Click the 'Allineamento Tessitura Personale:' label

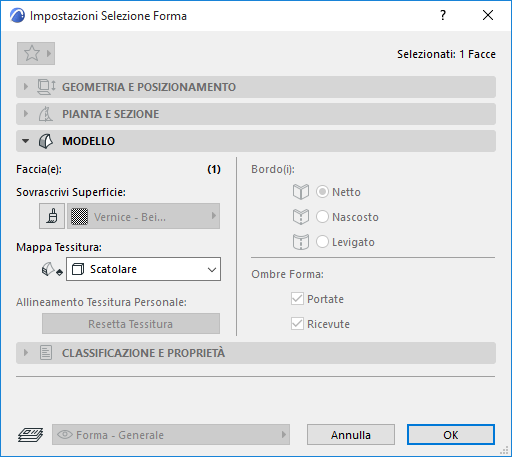coord(101,302)
